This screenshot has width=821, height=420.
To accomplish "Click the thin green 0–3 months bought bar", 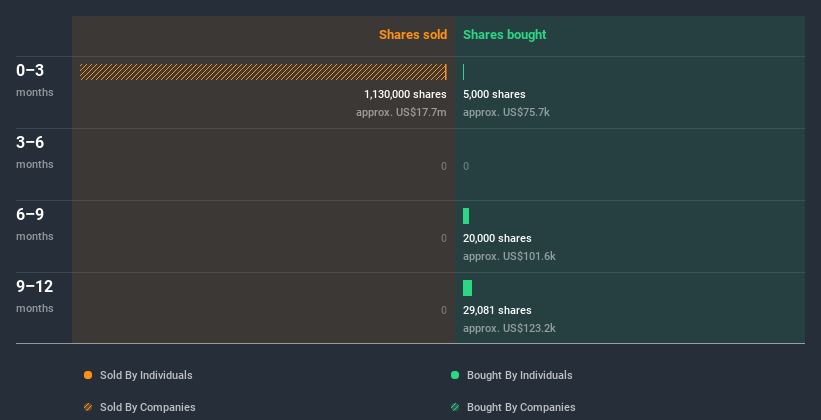I will 463,72.
